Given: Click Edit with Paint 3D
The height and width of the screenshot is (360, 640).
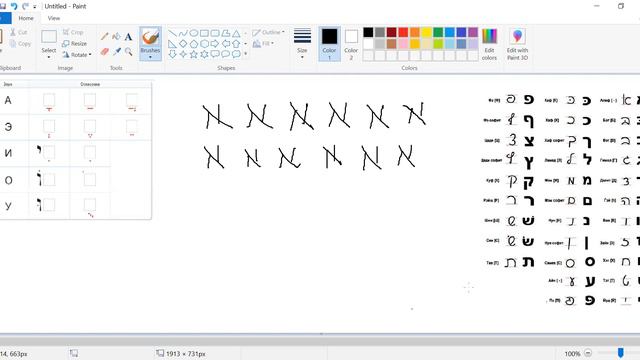Looking at the screenshot, I should pyautogui.click(x=517, y=44).
